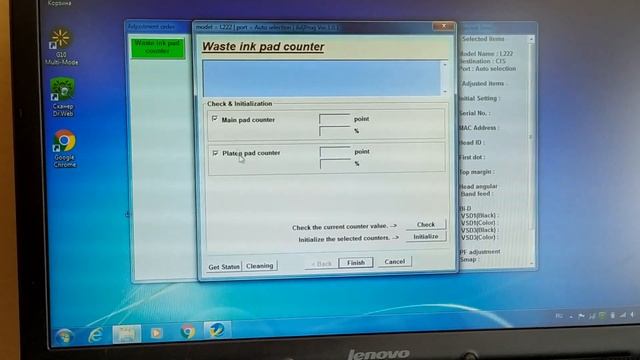The height and width of the screenshot is (360, 640).
Task: Open the G10 Multi-Mode desktop icon
Action: [x=61, y=47]
